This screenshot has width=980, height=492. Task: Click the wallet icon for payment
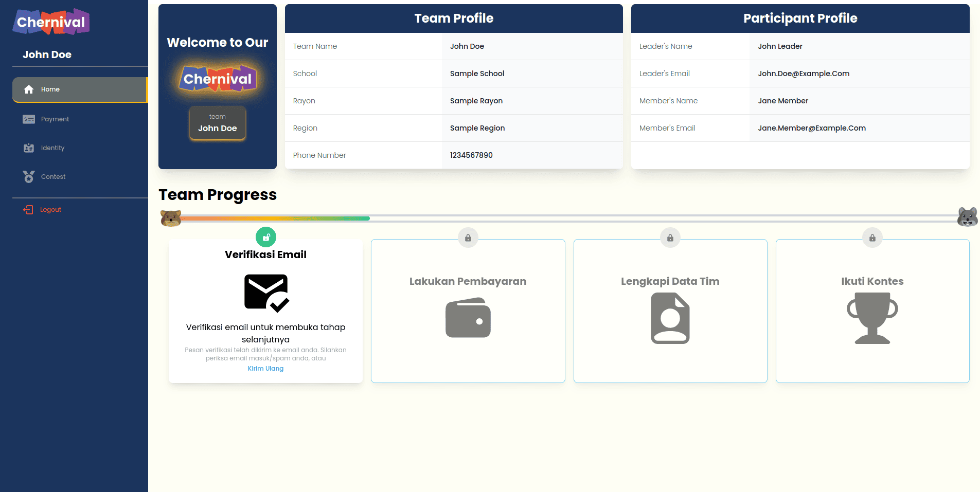pos(468,318)
